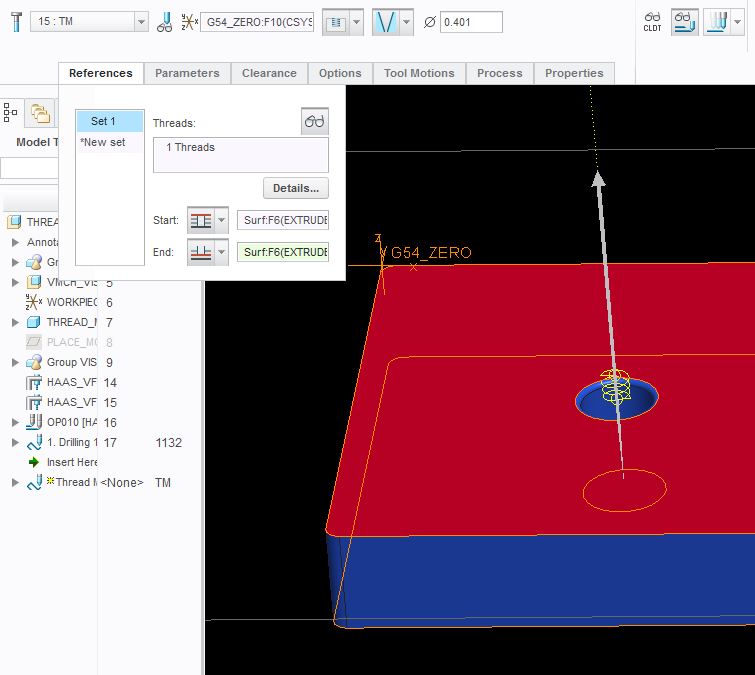Click the yellow thread helix in the hole
This screenshot has height=675, width=755.
[x=615, y=387]
